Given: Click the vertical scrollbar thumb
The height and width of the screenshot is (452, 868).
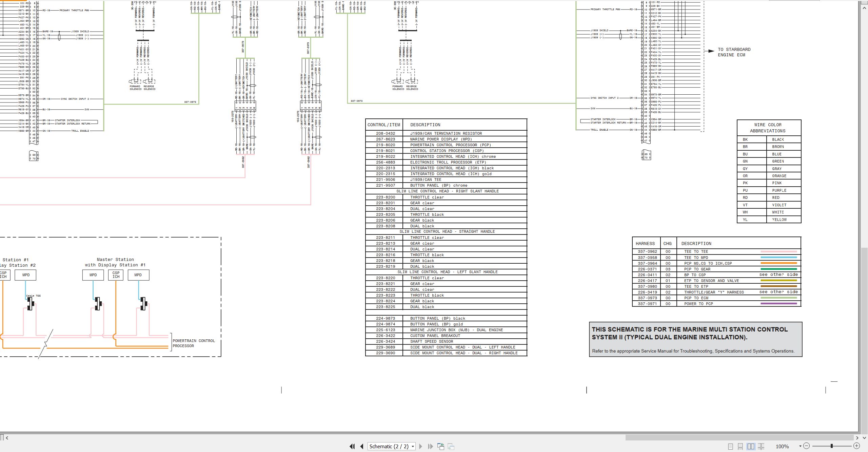Looking at the screenshot, I should click(864, 339).
